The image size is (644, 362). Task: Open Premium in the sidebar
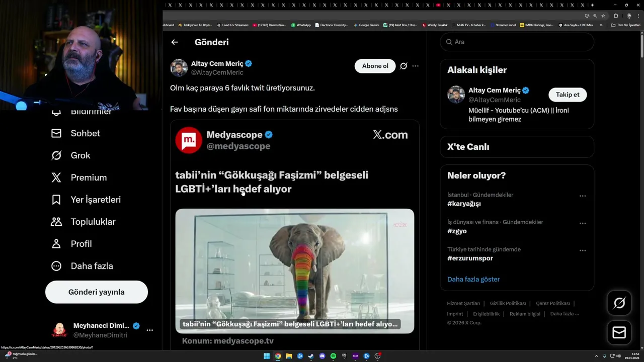[79, 177]
